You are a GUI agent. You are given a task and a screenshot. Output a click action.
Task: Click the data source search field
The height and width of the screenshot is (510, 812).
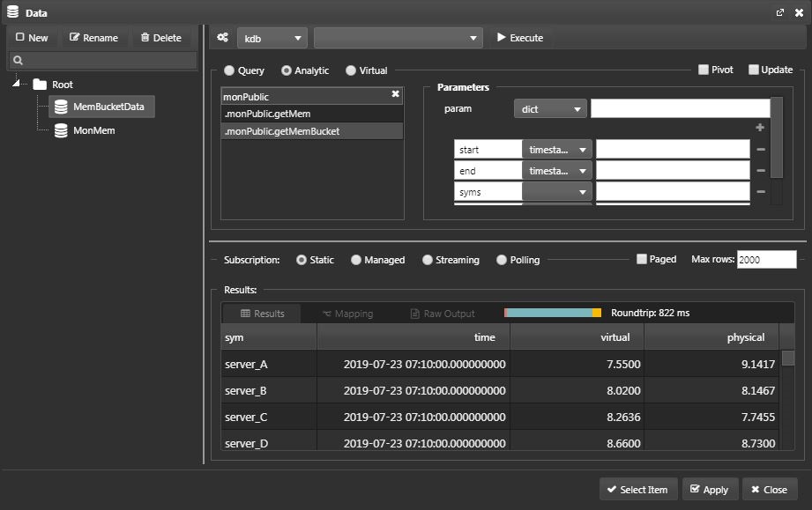click(x=102, y=61)
